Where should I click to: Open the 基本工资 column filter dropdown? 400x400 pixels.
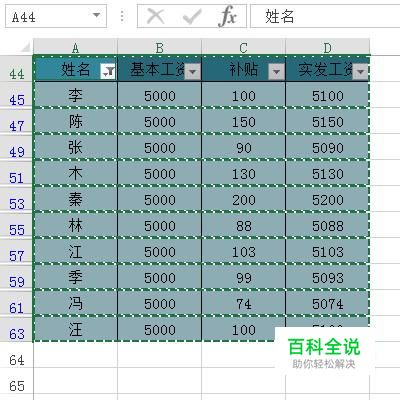[x=193, y=71]
